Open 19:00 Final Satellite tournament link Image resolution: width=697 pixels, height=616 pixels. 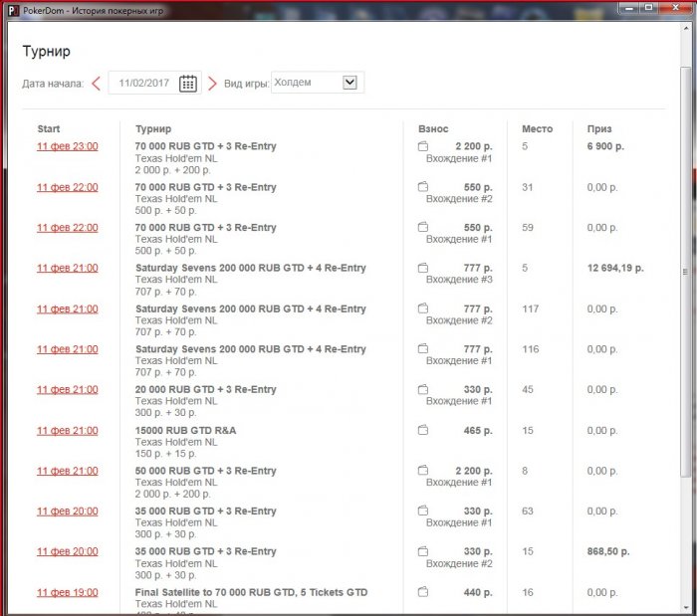coord(67,592)
